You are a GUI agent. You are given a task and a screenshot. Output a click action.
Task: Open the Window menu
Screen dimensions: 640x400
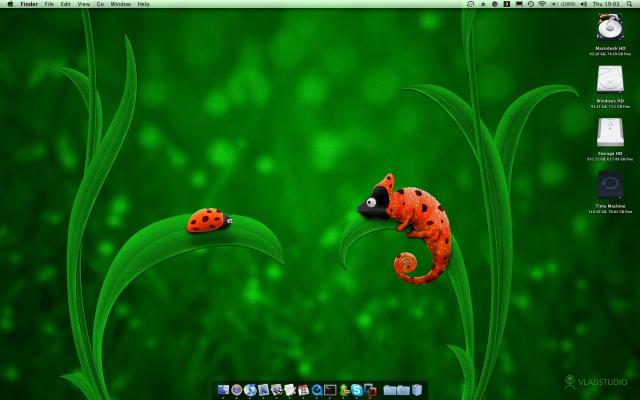click(x=121, y=4)
